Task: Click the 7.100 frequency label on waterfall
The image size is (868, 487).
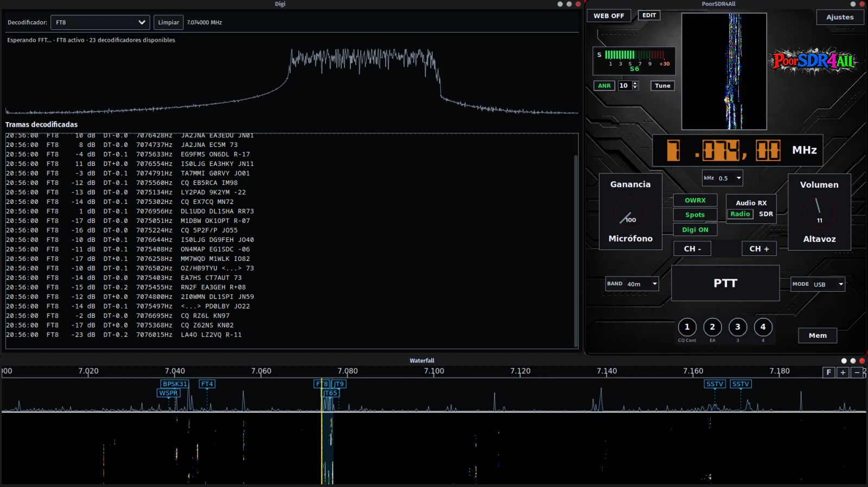Action: (x=434, y=371)
